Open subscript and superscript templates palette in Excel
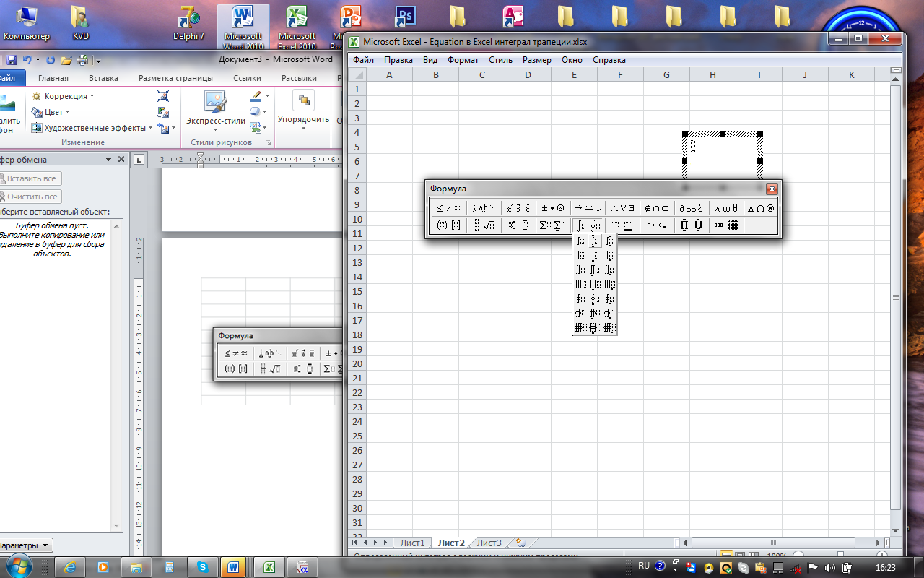This screenshot has width=924, height=578. tap(520, 225)
